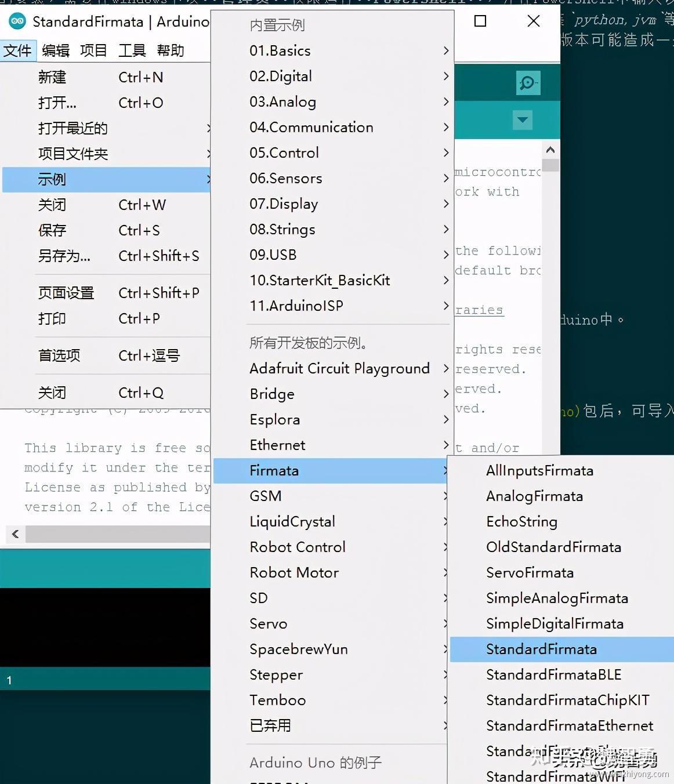This screenshot has width=674, height=784.
Task: Select 首选项 from the File menu
Action: (x=59, y=355)
